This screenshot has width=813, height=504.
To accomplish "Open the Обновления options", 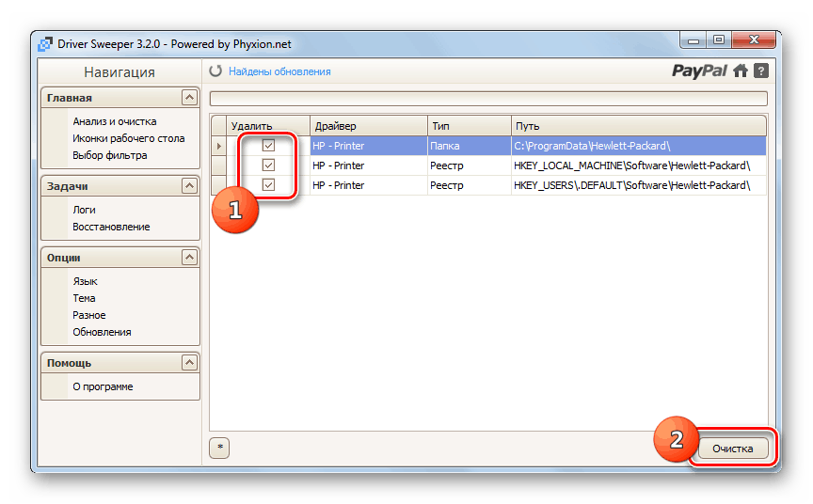I will pos(102,332).
